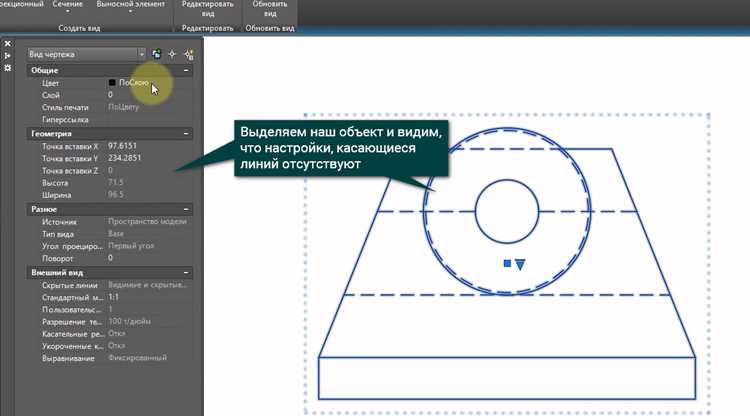This screenshot has height=416, width=750.
Task: Open properties palette settings gear
Action: [x=8, y=68]
